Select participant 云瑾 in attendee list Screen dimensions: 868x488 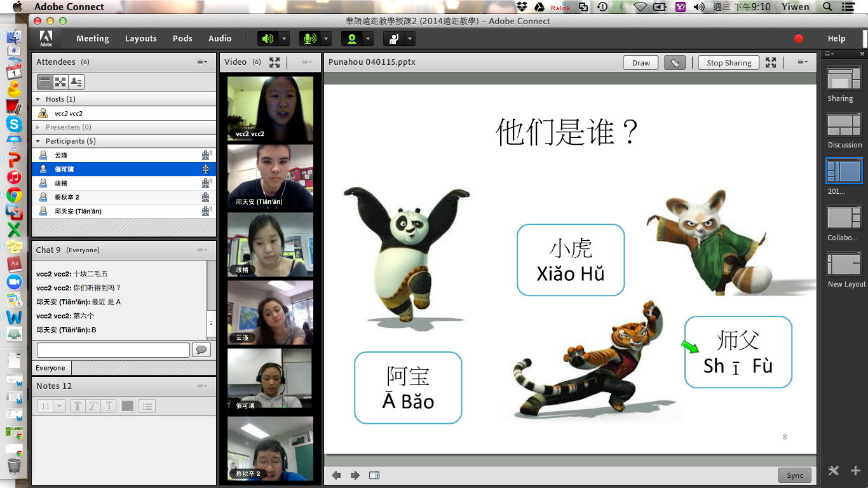click(x=124, y=155)
